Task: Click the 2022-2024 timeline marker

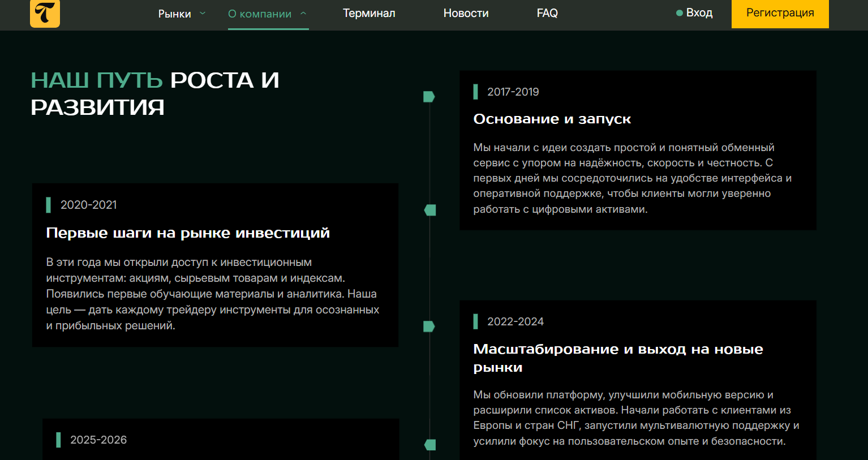Action: (x=429, y=326)
